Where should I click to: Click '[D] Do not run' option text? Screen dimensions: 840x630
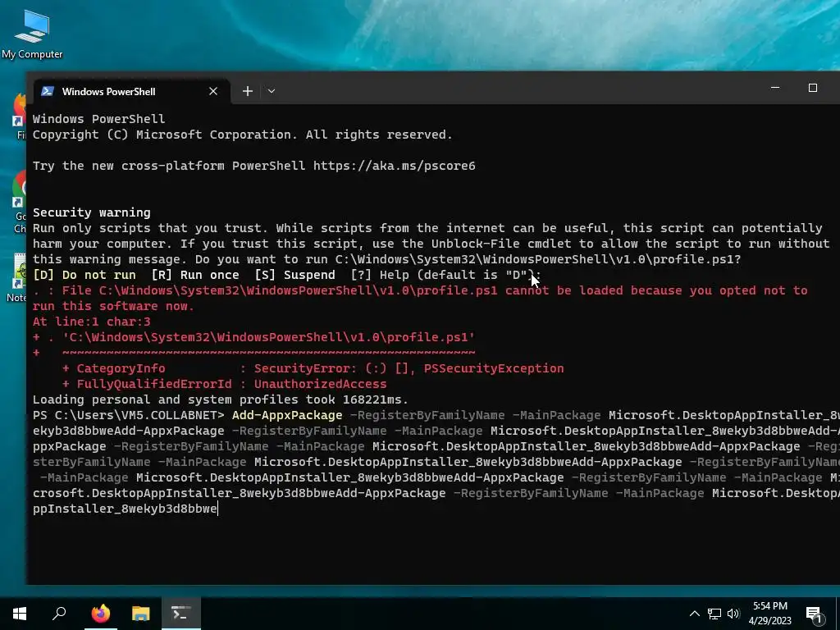[84, 275]
